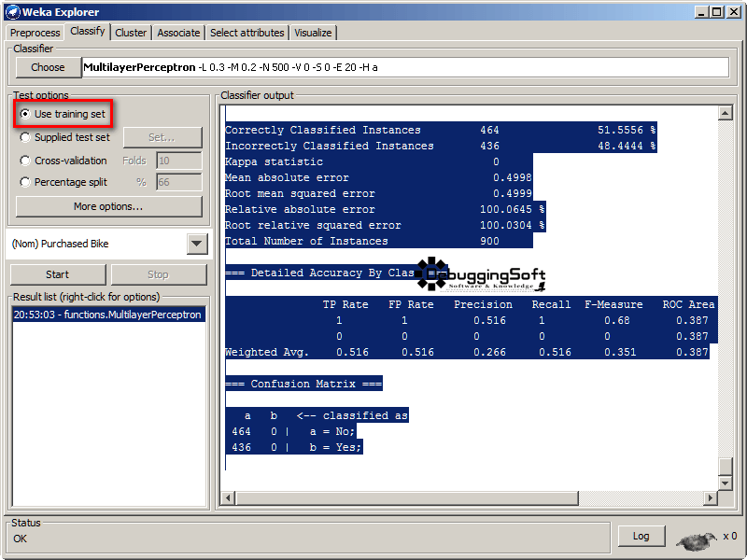Switch to the Preprocess tab

pyautogui.click(x=35, y=33)
